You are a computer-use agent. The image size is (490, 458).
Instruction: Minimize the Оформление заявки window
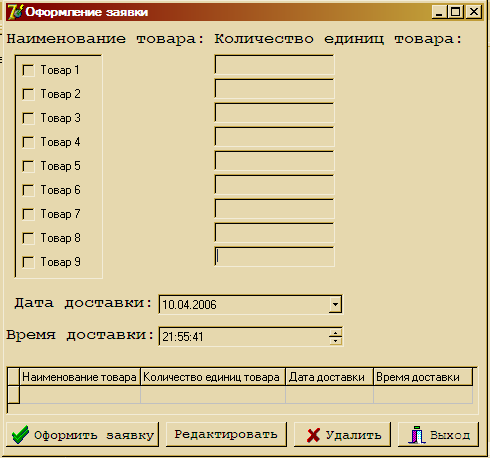point(440,12)
